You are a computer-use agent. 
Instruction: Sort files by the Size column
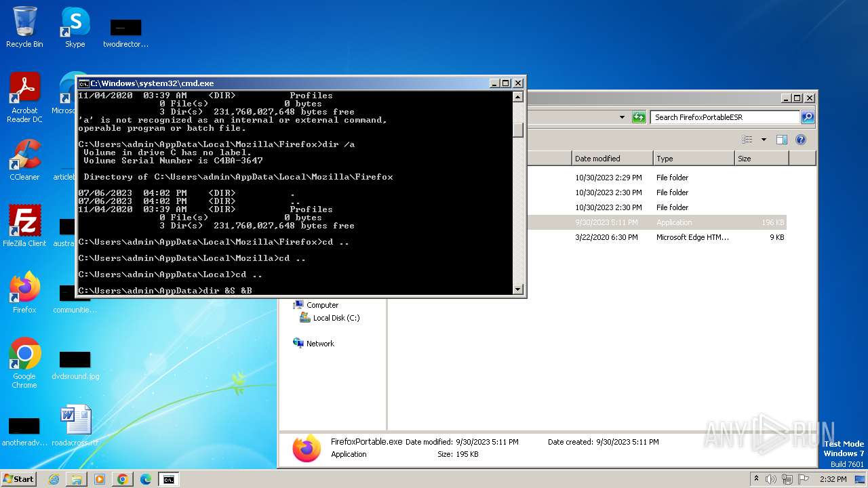pyautogui.click(x=762, y=159)
